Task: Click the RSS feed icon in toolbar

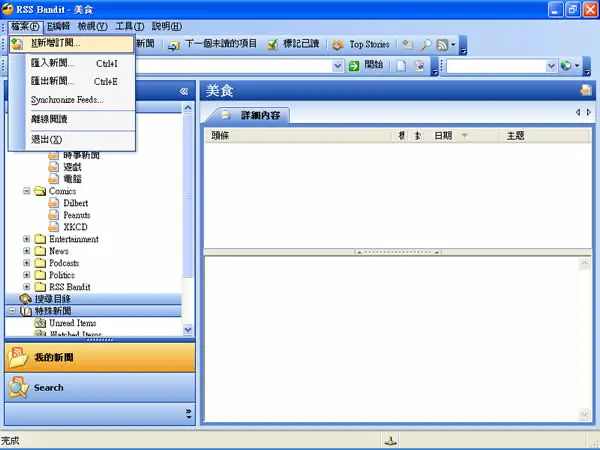Action: (442, 45)
